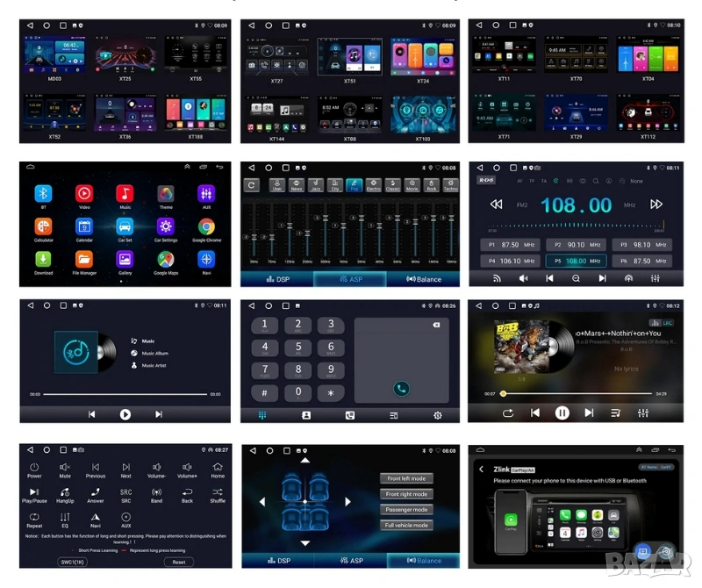This screenshot has width=702, height=588.
Task: Click the Reset button on steering screen
Action: (179, 562)
